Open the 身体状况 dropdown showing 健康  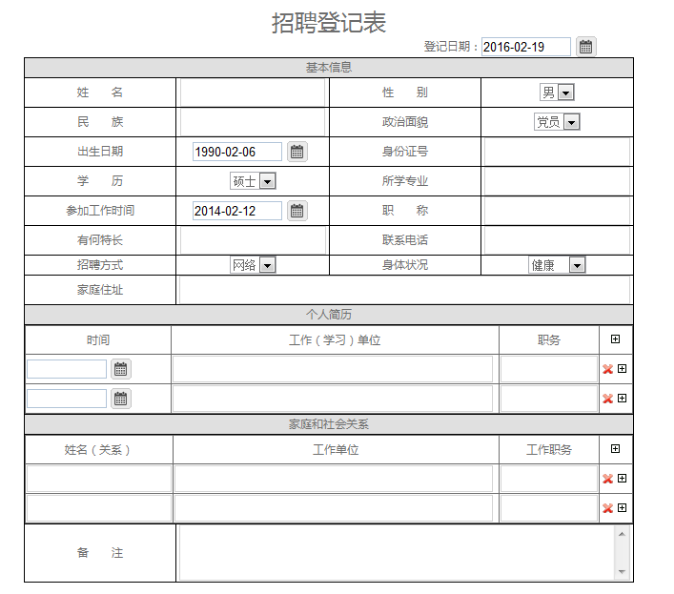[x=557, y=265]
